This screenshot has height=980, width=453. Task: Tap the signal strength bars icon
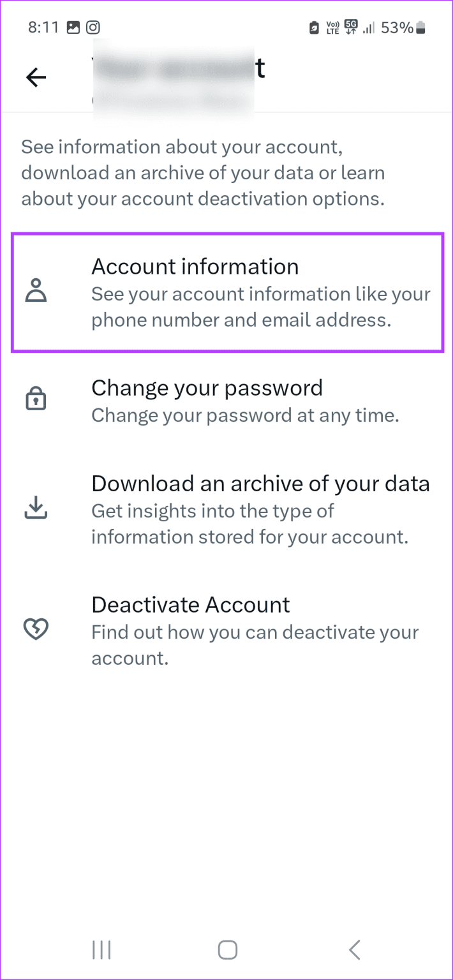[x=370, y=27]
